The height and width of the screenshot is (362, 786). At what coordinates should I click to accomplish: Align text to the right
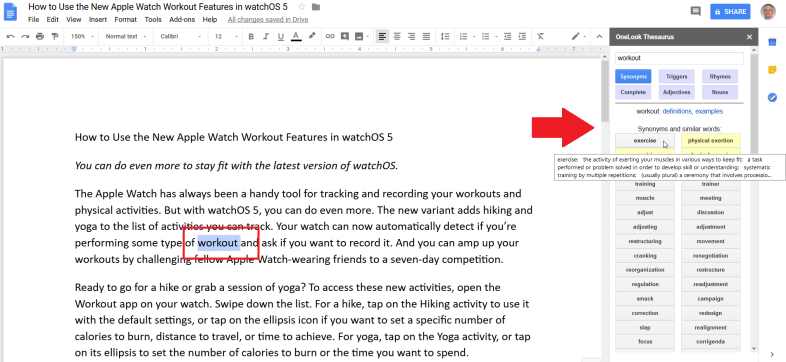(x=412, y=36)
